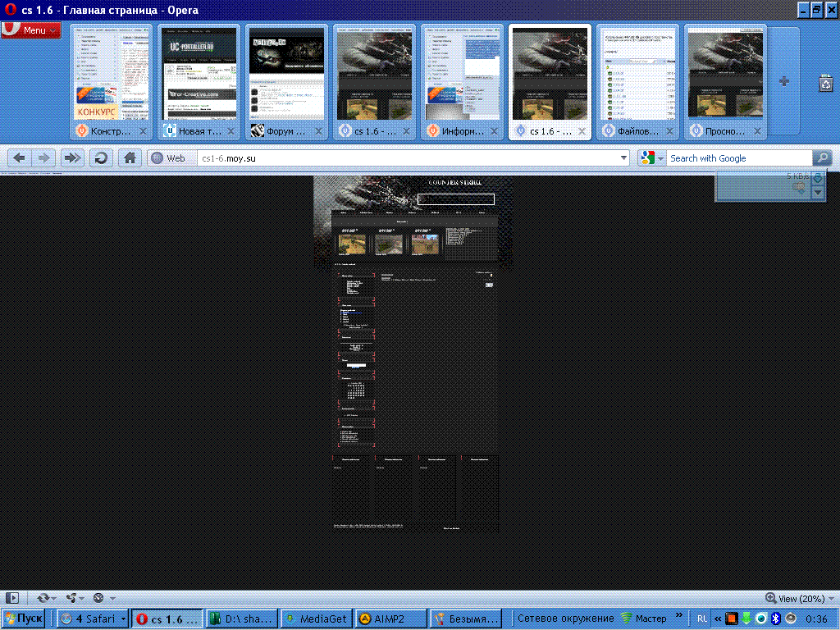
Task: Toggle the Opera panels sidebar
Action: 12,598
